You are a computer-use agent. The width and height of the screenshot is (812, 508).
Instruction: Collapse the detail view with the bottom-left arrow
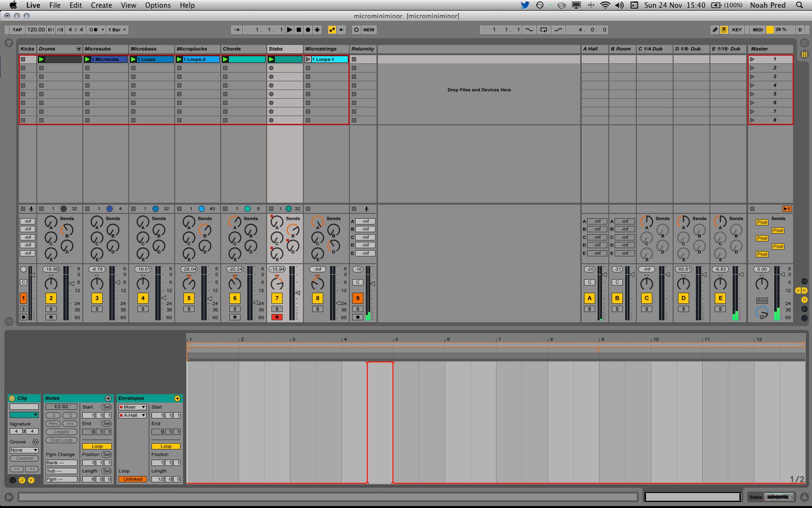[x=9, y=497]
